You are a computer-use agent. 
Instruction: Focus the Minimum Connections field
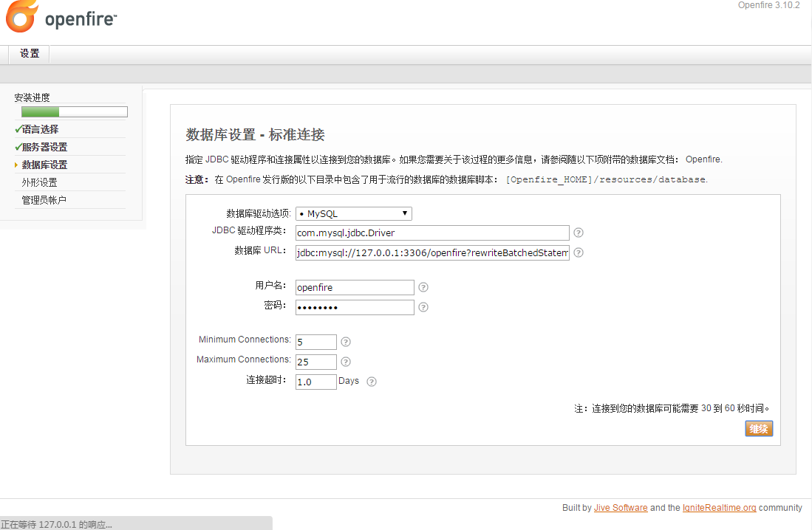click(x=316, y=342)
